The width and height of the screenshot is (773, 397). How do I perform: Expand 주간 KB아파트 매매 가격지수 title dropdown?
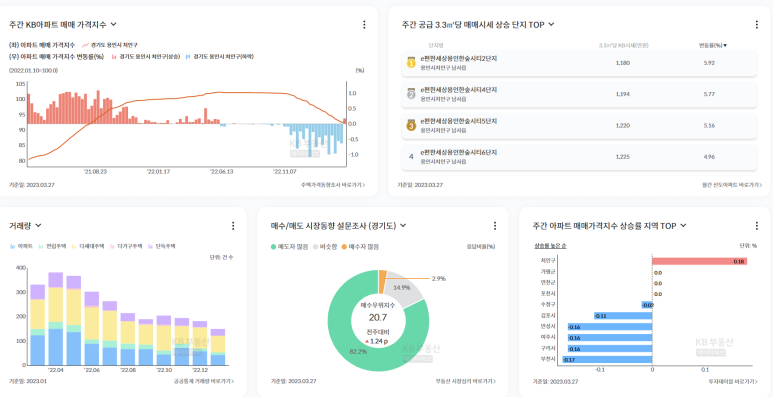click(x=113, y=24)
